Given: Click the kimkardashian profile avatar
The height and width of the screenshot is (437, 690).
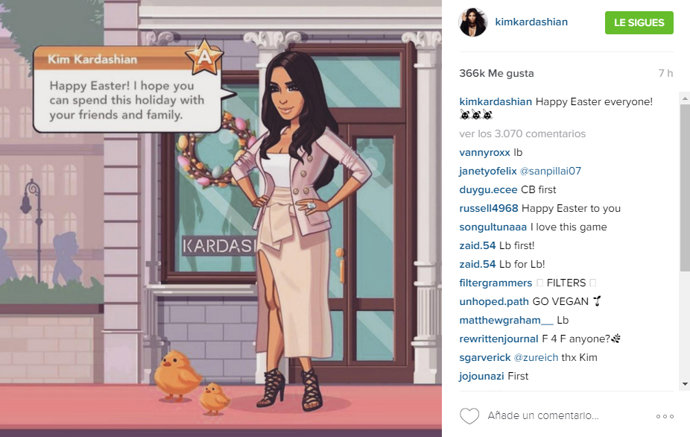Looking at the screenshot, I should click(x=473, y=22).
